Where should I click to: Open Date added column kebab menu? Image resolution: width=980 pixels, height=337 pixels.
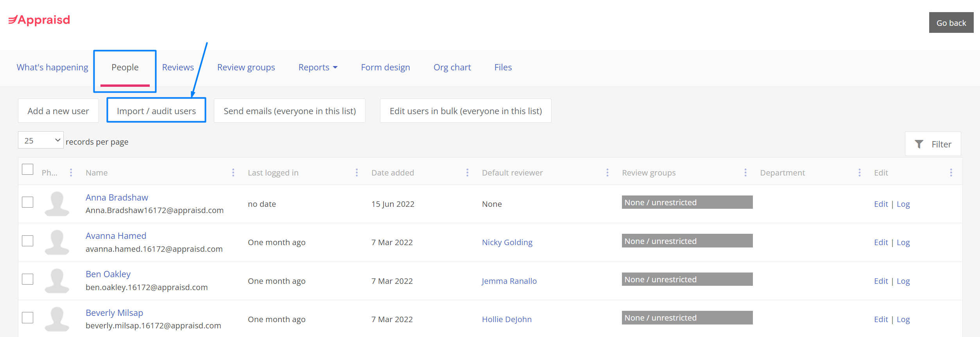click(x=467, y=172)
